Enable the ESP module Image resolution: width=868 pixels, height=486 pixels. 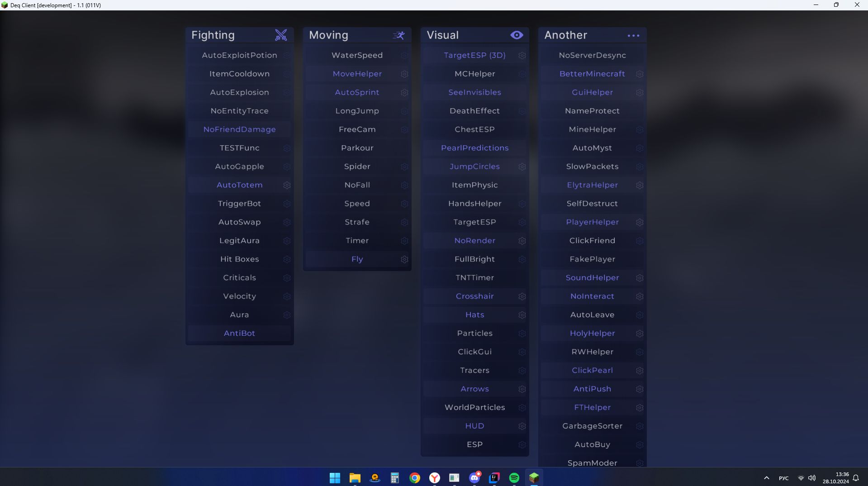click(474, 445)
